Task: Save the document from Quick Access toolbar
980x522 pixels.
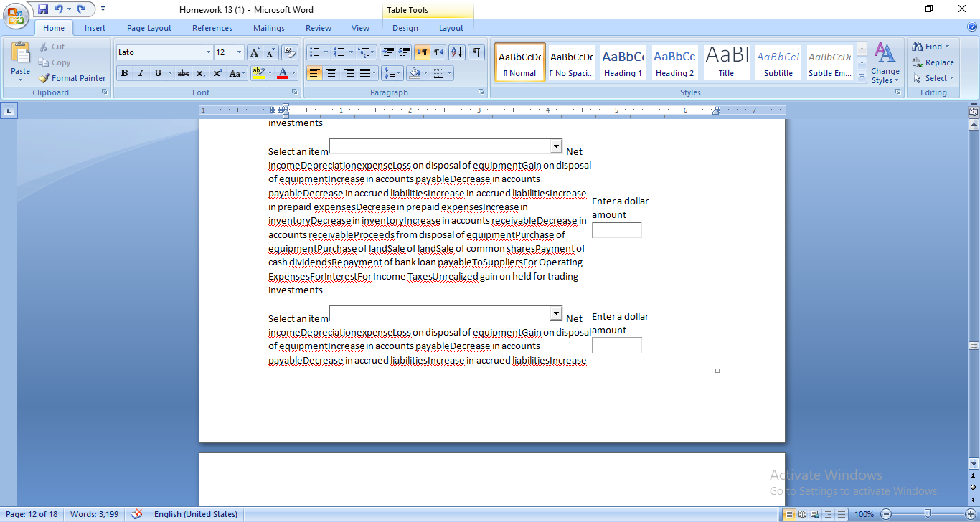Action: point(43,10)
